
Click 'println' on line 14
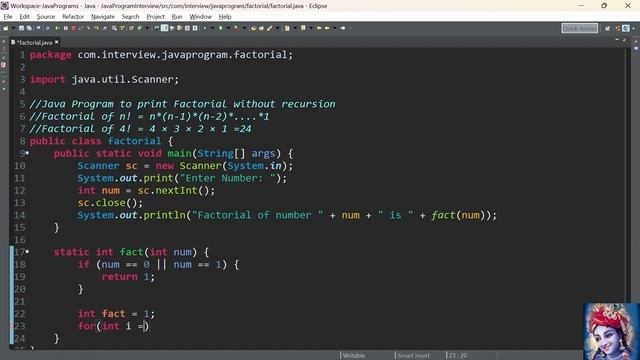tap(164, 215)
